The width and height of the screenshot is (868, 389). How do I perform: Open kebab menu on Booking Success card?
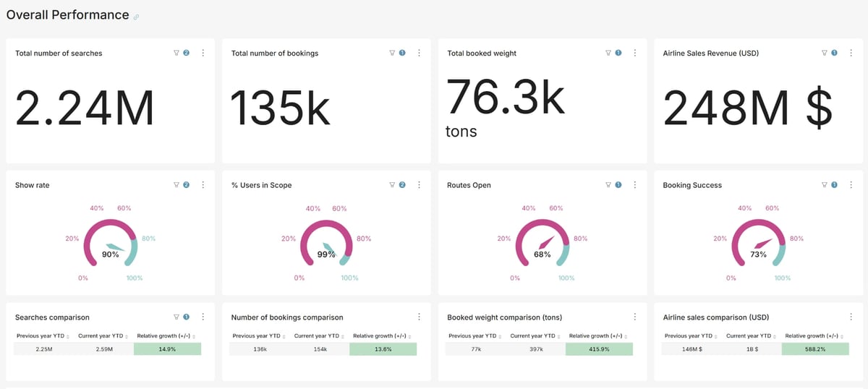pos(850,185)
